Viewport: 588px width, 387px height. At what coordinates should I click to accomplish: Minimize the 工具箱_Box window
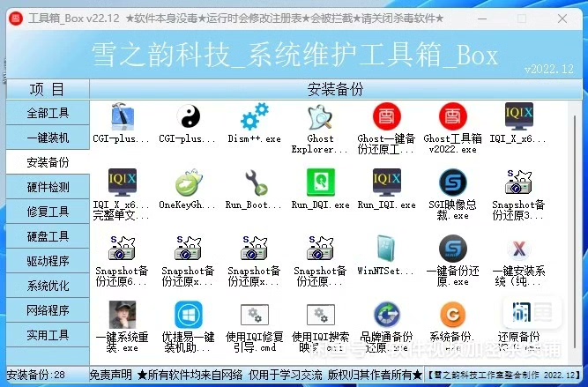tap(482, 19)
